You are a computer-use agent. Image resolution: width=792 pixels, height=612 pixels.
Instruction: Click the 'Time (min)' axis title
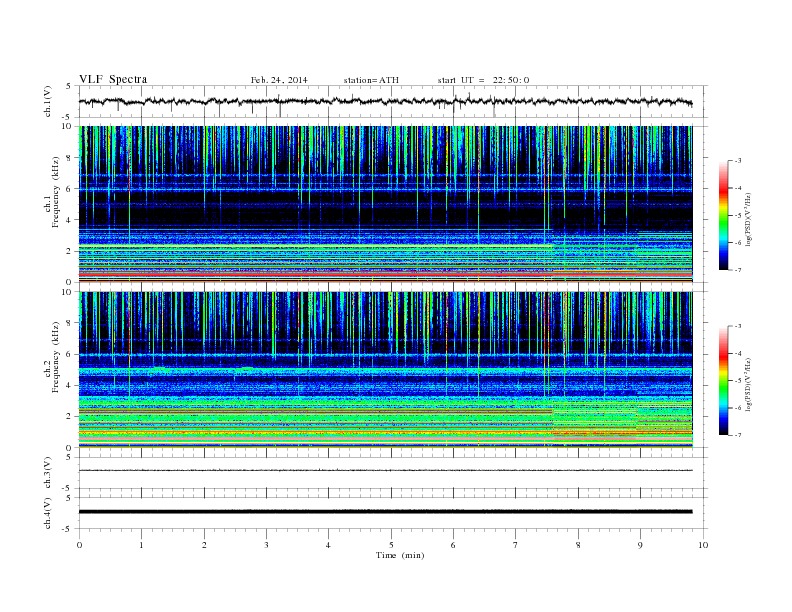click(400, 555)
